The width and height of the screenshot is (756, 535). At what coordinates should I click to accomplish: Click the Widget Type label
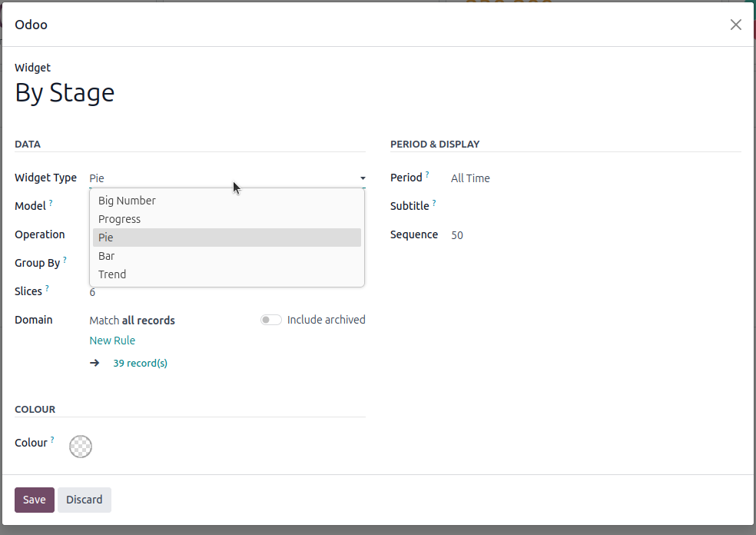[x=46, y=178]
